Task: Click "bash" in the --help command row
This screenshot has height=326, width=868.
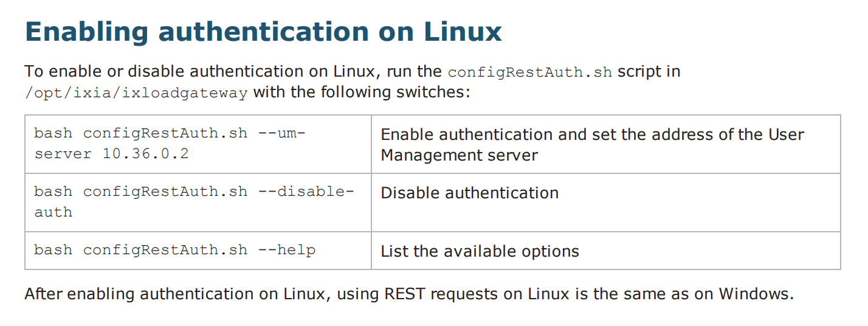Action: pyautogui.click(x=53, y=250)
